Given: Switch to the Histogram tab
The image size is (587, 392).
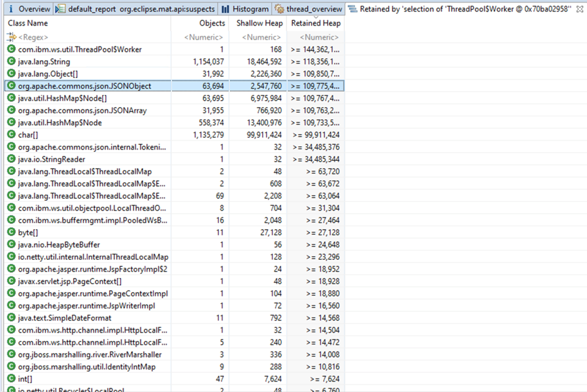Looking at the screenshot, I should pos(245,9).
